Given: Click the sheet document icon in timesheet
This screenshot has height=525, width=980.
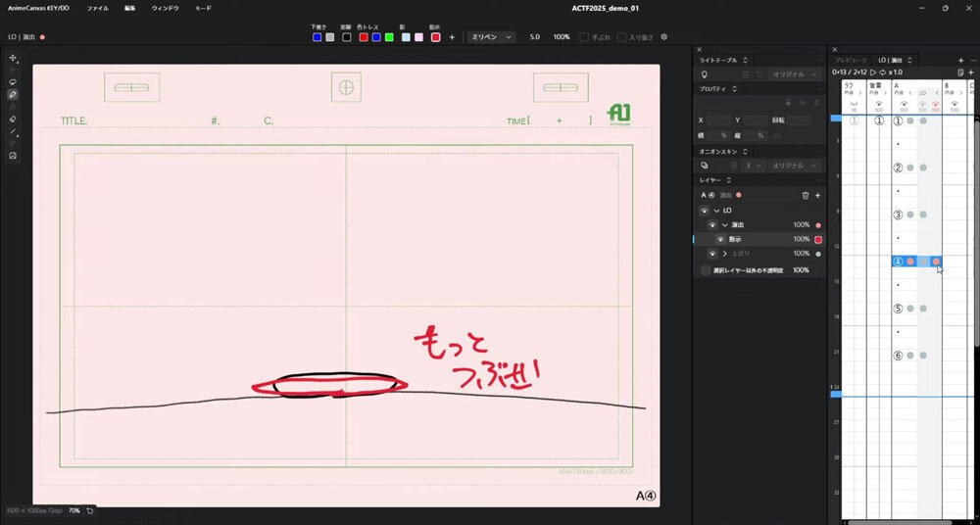Looking at the screenshot, I should click(x=960, y=72).
